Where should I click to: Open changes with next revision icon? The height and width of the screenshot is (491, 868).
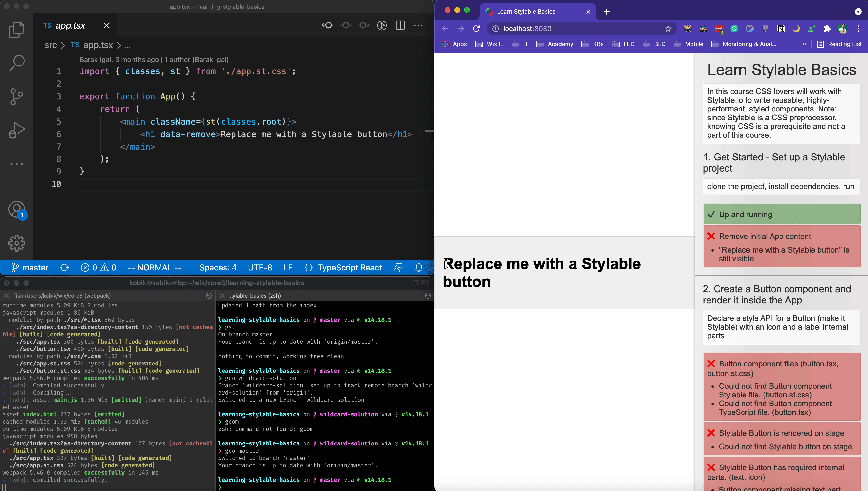364,25
